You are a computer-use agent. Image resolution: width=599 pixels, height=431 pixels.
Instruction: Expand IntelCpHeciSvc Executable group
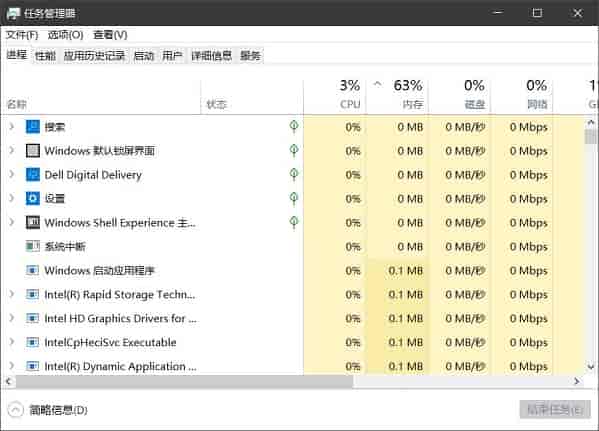click(x=11, y=342)
